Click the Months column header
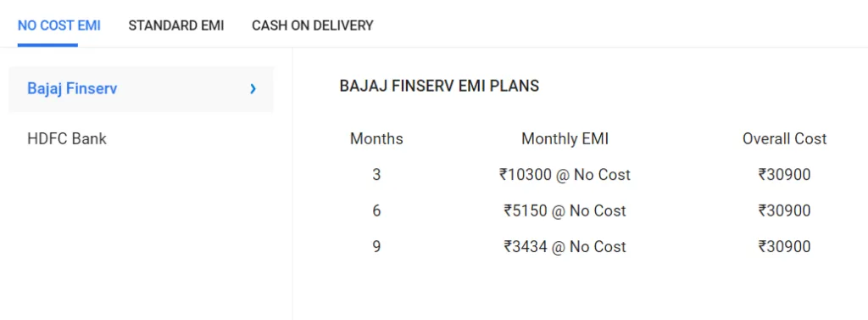The image size is (868, 320). [376, 138]
